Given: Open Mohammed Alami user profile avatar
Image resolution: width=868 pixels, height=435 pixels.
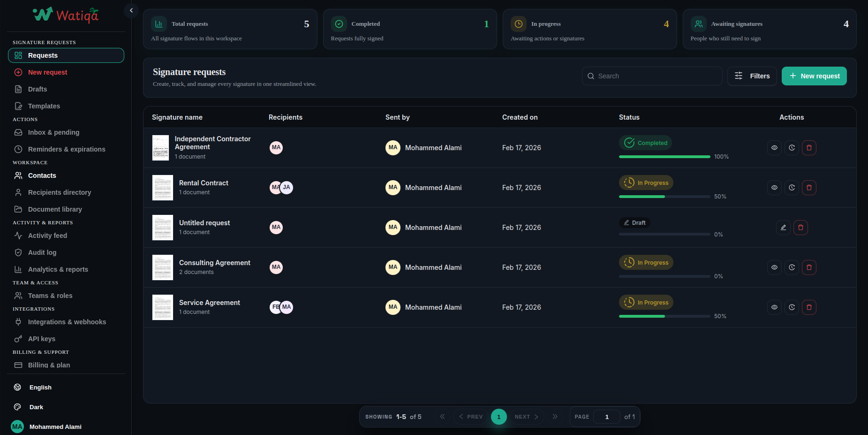Looking at the screenshot, I should (x=17, y=427).
